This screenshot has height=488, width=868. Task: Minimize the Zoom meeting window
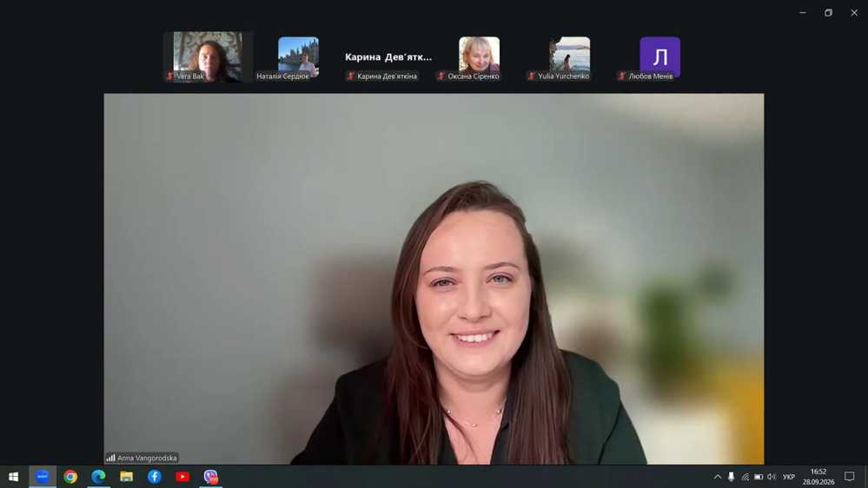[x=803, y=13]
